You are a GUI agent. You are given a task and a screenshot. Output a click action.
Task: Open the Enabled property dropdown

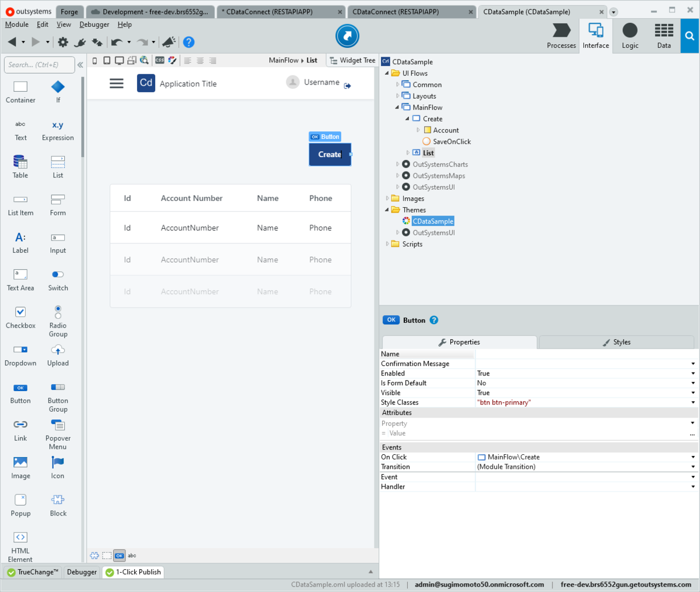[x=693, y=374]
